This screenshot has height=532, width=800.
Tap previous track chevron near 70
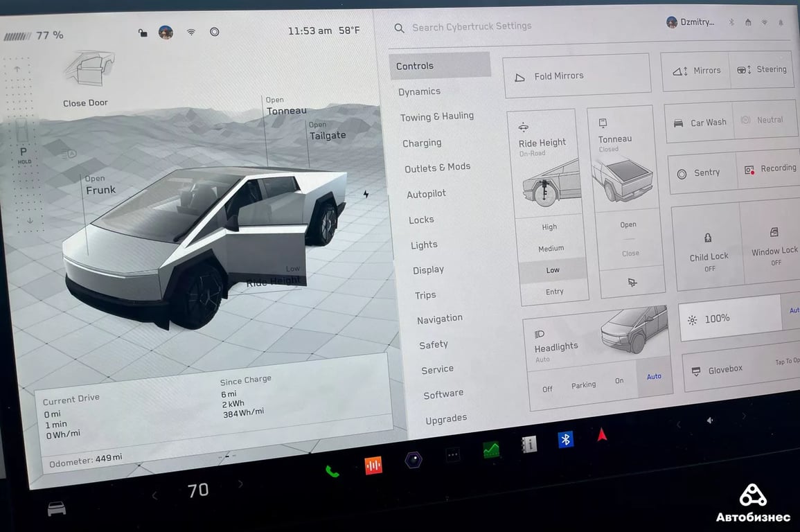pos(154,495)
